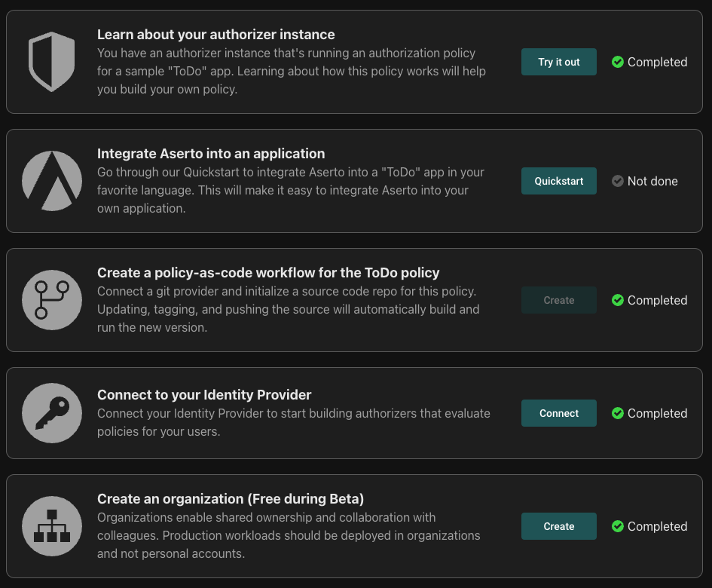Click description starting 'Connect your Identity Provider to start'
The image size is (712, 588).
(294, 423)
